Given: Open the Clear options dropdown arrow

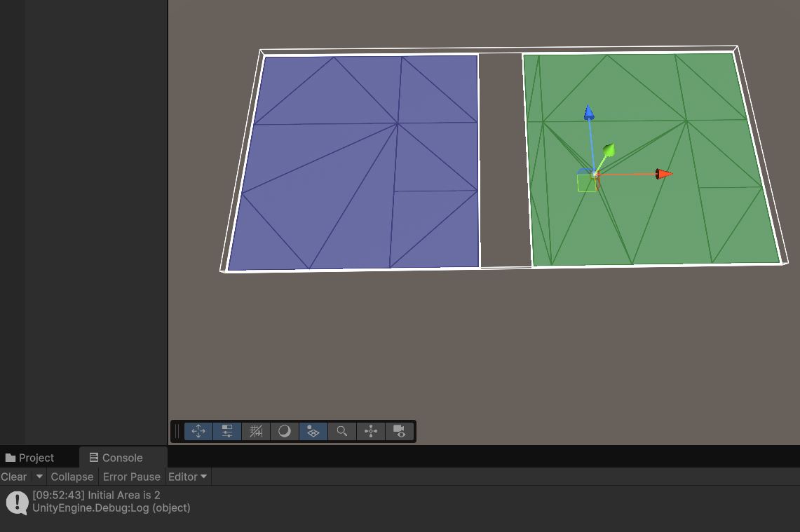Looking at the screenshot, I should (x=39, y=477).
